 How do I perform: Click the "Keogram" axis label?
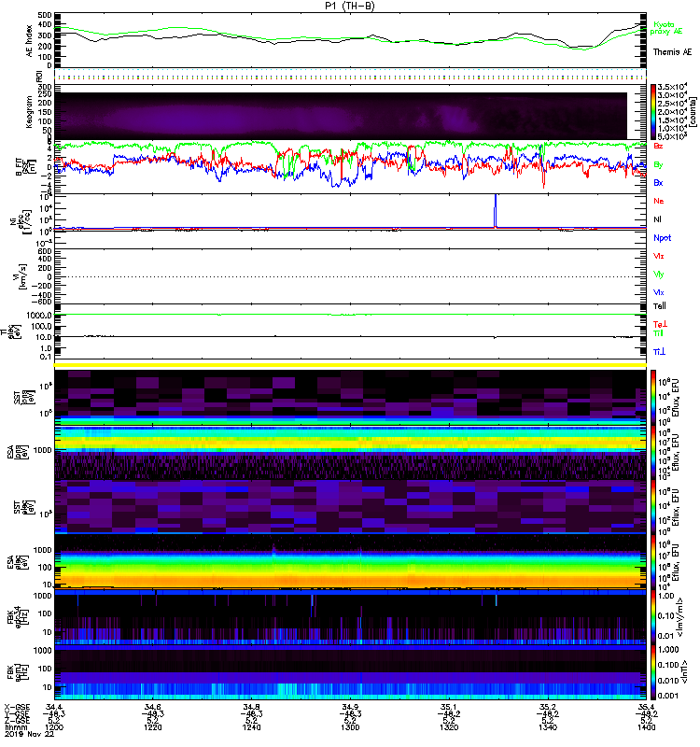(29, 111)
